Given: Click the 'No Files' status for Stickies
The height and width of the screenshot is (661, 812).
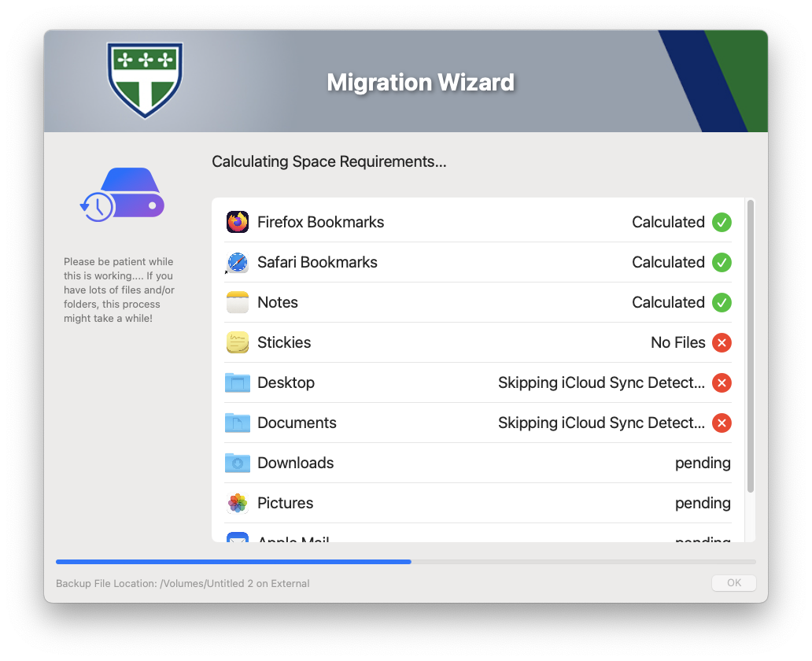Looking at the screenshot, I should [x=678, y=342].
